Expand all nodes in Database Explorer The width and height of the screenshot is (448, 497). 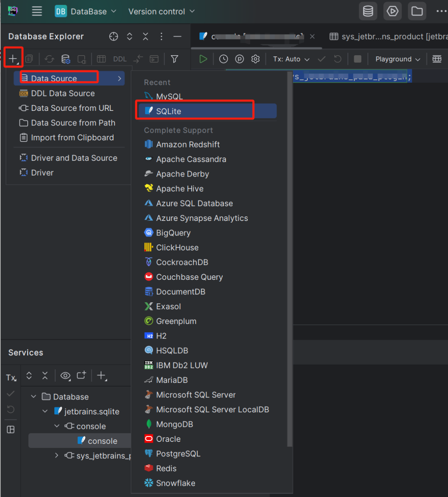(129, 37)
